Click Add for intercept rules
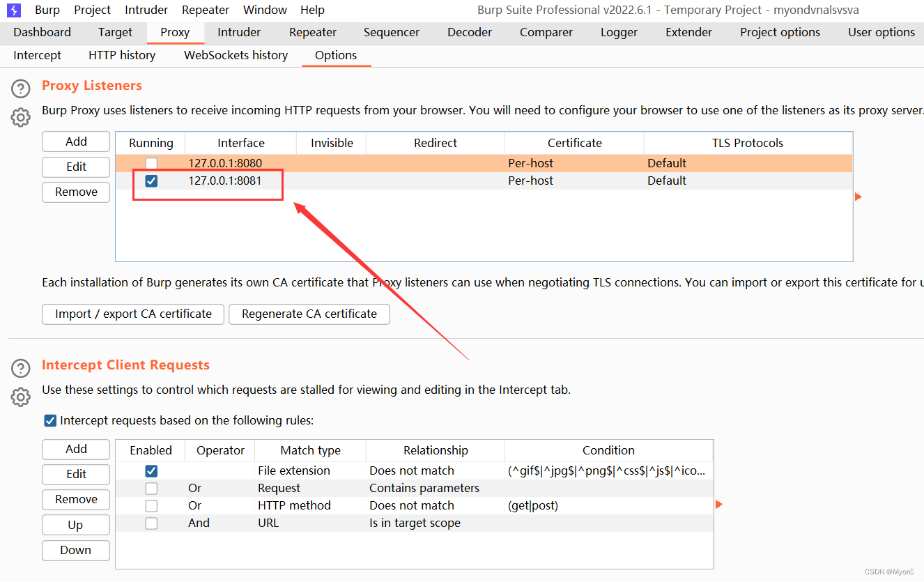This screenshot has height=582, width=924. click(76, 449)
